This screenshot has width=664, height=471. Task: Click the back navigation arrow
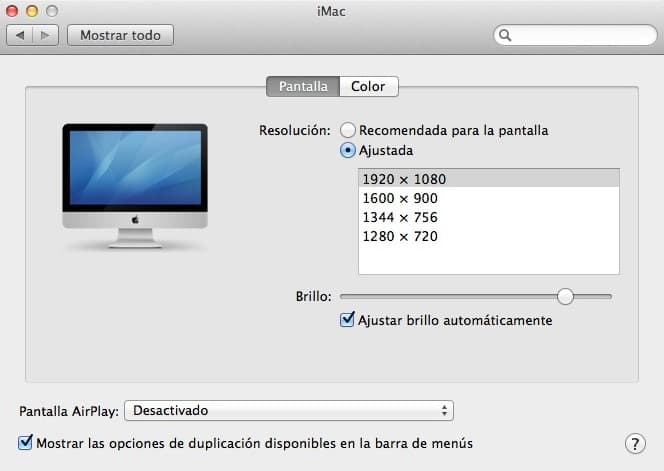(x=20, y=35)
